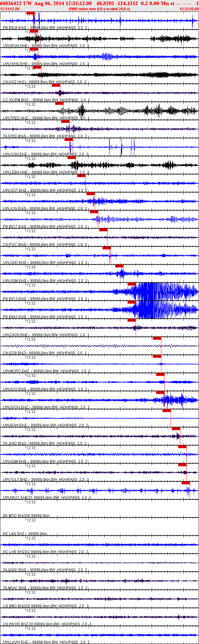Click the CN PGC BHZ station label
This screenshot has width=199, height=644.
[14, 244]
